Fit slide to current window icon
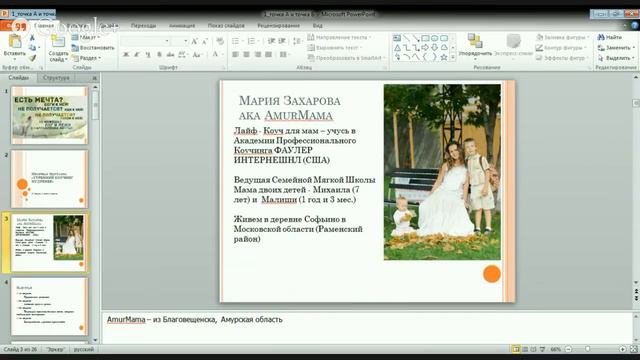 point(633,349)
